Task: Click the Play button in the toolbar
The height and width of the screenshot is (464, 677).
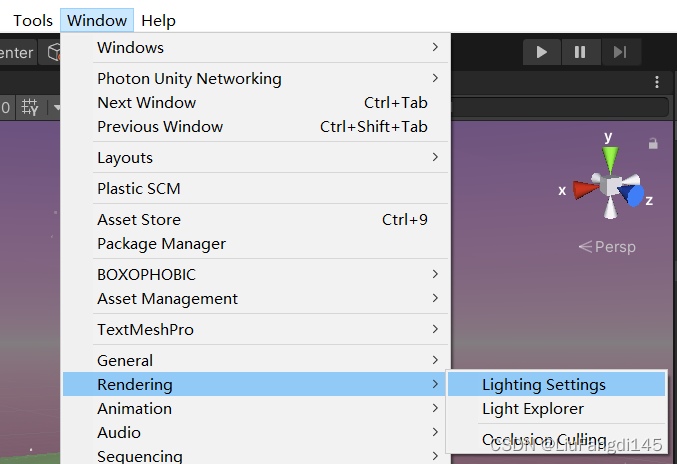Action: click(541, 52)
